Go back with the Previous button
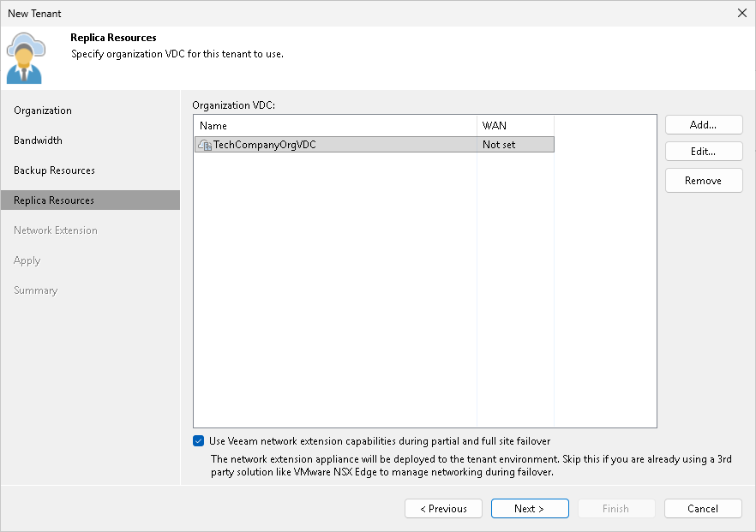This screenshot has width=756, height=532. 443,508
